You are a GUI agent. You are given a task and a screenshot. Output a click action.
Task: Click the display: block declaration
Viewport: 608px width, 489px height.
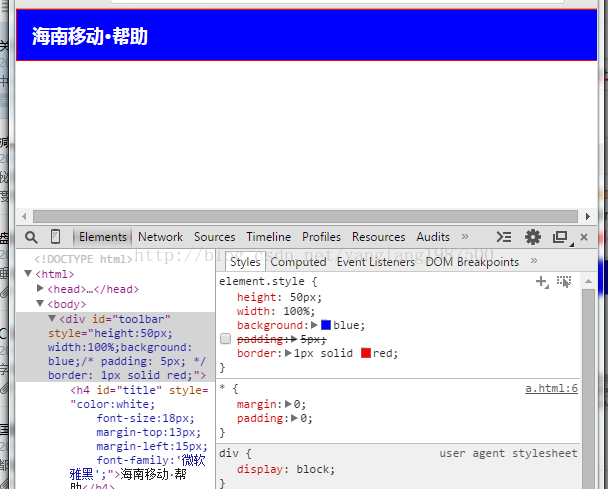286,469
